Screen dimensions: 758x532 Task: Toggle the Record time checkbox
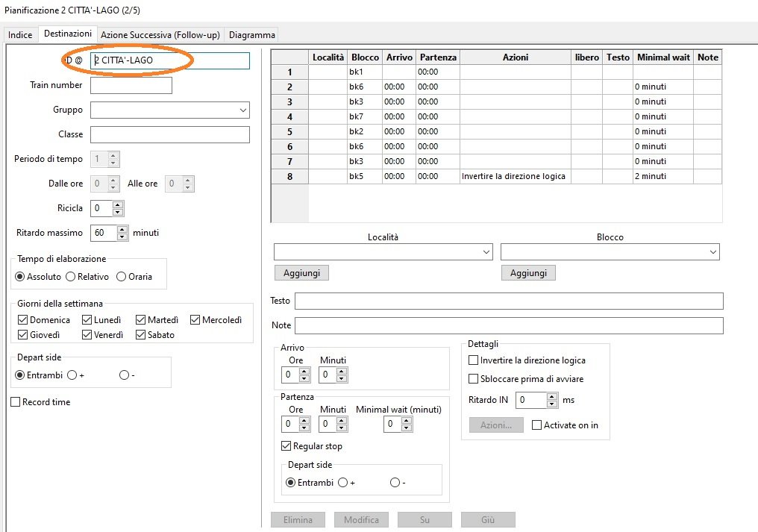point(16,402)
